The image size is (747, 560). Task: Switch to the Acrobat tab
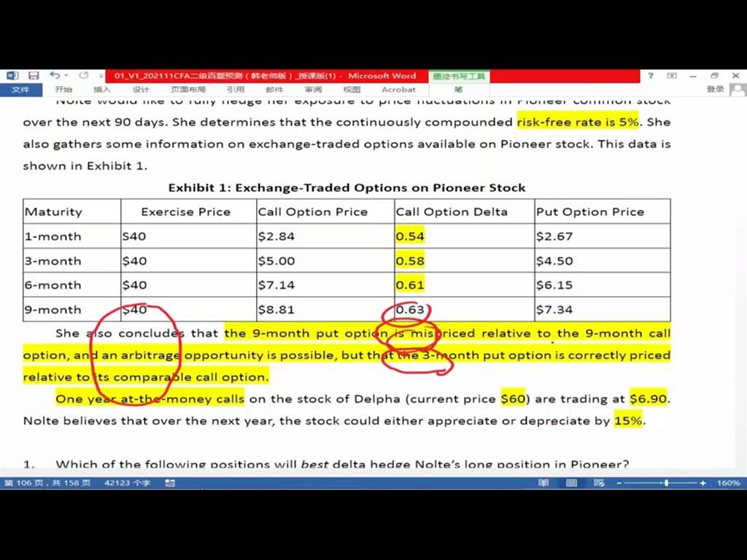[398, 90]
